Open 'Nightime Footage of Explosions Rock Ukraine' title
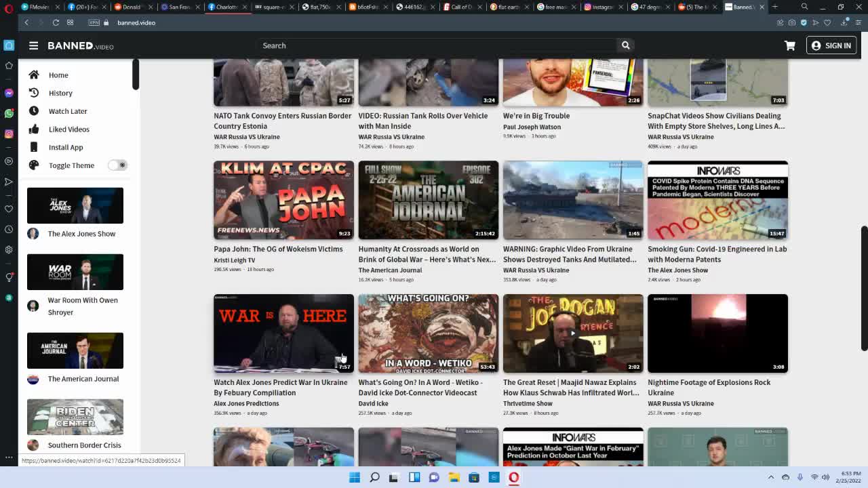Image resolution: width=868 pixels, height=488 pixels. [709, 388]
